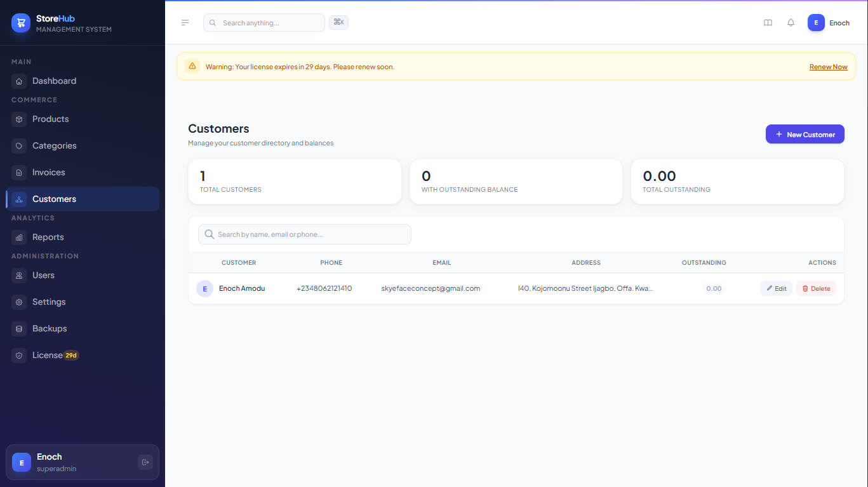Toggle the sidebar with the hamburger icon
The height and width of the screenshot is (487, 868).
[x=185, y=23]
